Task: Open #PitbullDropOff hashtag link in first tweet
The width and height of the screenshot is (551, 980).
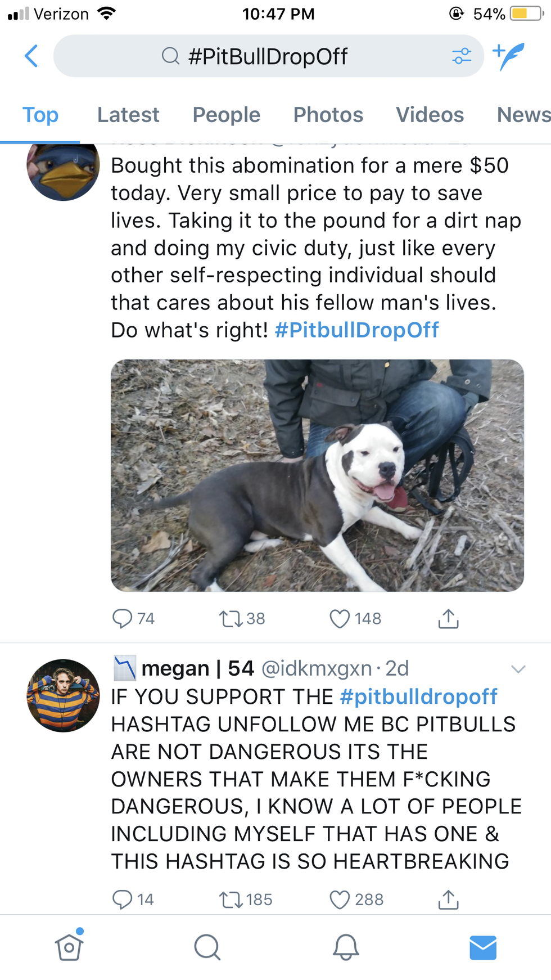Action: (356, 330)
